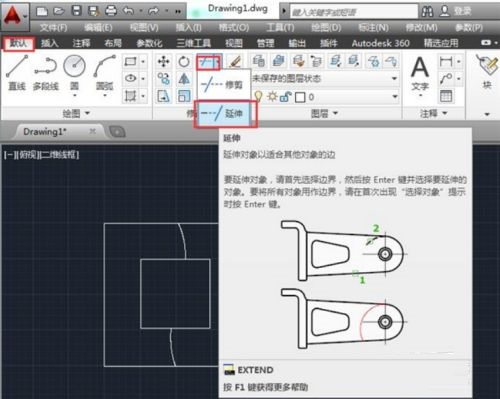Click layer 0 color swatch square
The width and height of the screenshot is (500, 399).
300,97
